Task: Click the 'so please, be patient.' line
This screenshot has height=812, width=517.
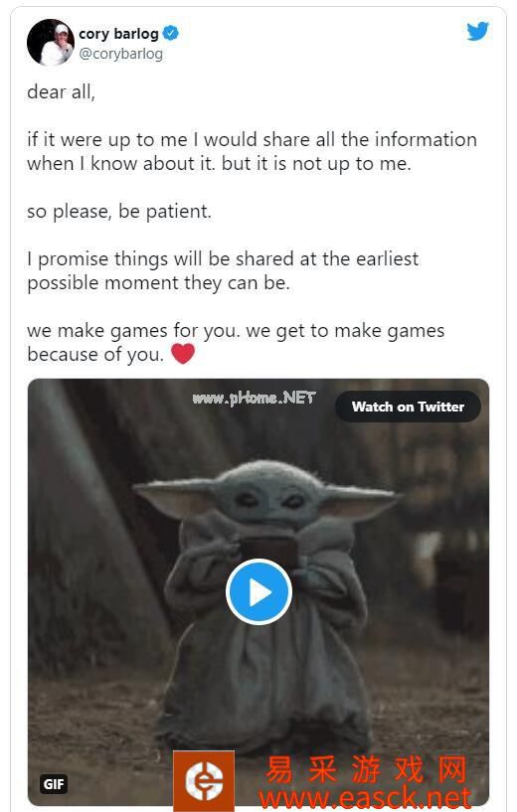Action: (119, 212)
